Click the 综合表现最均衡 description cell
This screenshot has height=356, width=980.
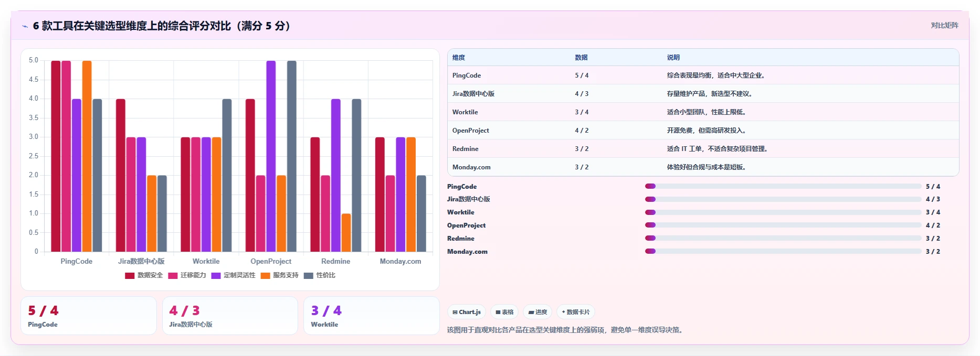point(717,75)
